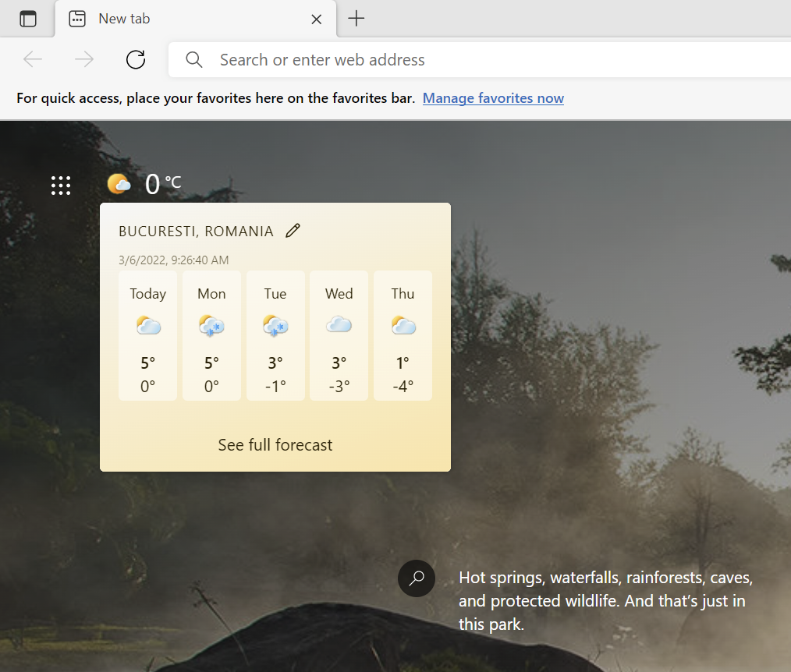This screenshot has width=791, height=672.
Task: Select the Thu forecast card
Action: pyautogui.click(x=403, y=336)
